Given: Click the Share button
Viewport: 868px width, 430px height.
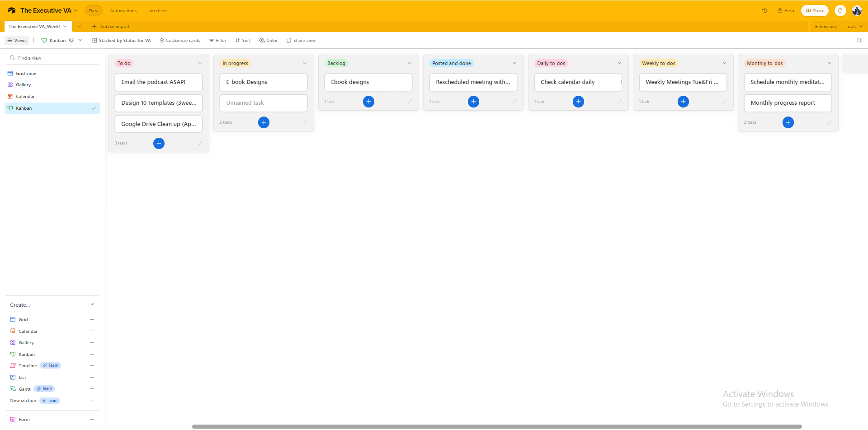Looking at the screenshot, I should tap(815, 10).
